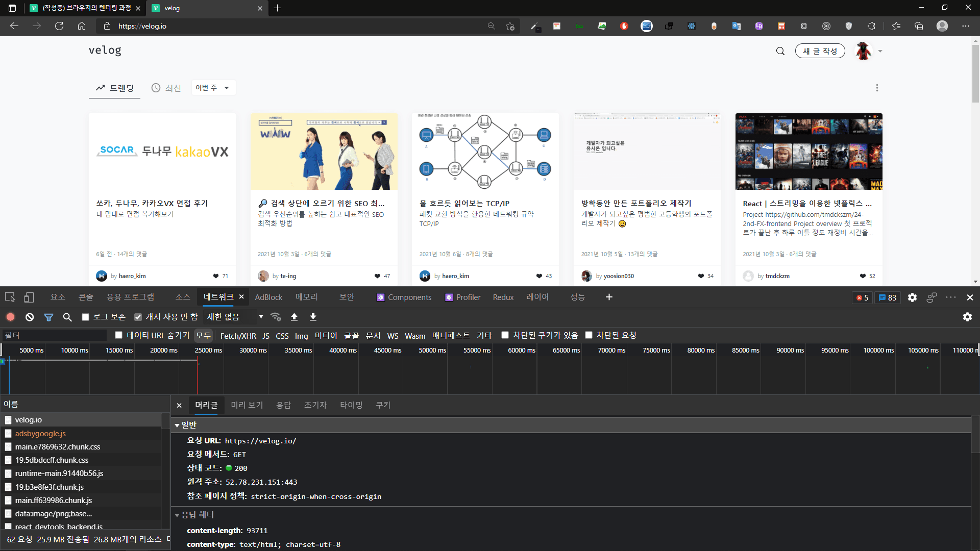
Task: Check the 데이터 URL 숨기기 checkbox
Action: pos(119,335)
